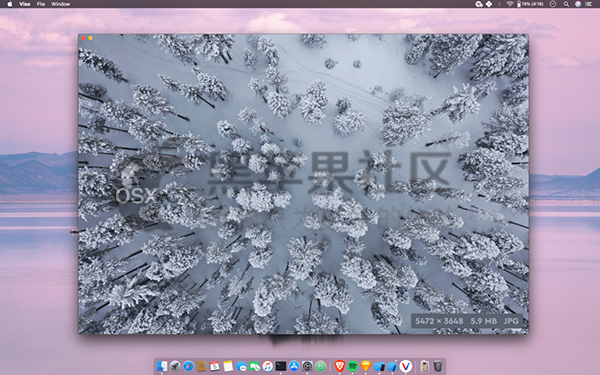The height and width of the screenshot is (375, 600).
Task: Click the image size info badge
Action: point(467,321)
